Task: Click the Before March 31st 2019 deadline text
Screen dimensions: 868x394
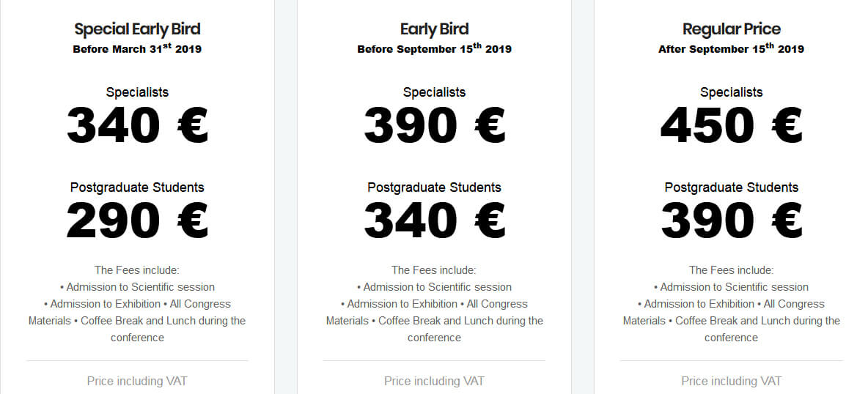Action: point(137,49)
